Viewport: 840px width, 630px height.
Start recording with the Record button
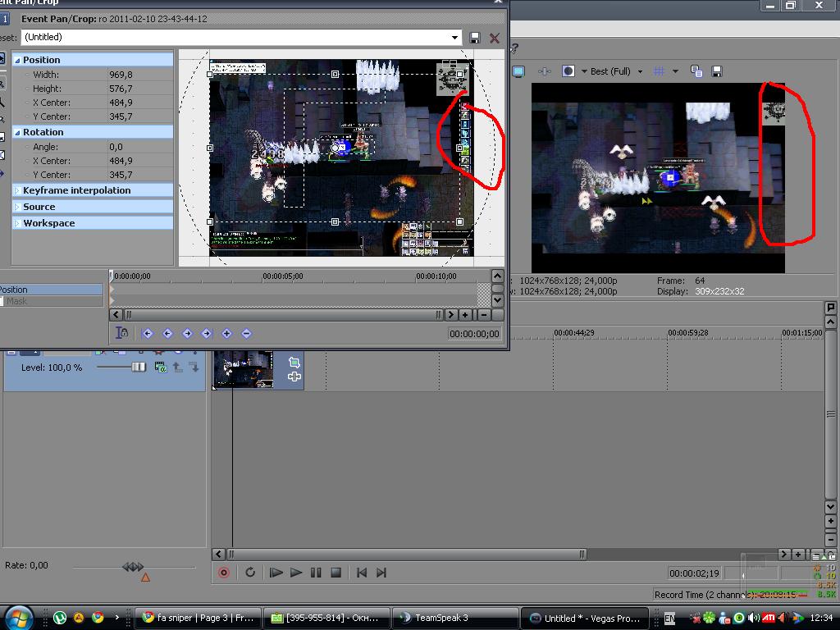pyautogui.click(x=224, y=573)
